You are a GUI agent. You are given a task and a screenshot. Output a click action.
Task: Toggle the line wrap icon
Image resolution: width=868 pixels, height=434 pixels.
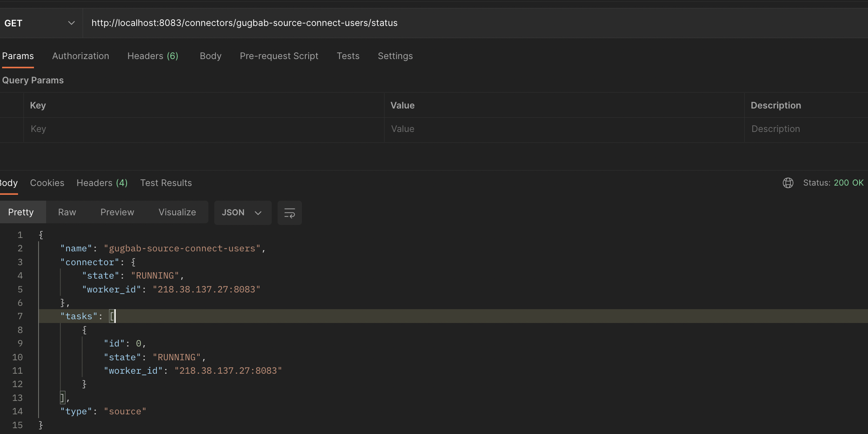coord(290,213)
